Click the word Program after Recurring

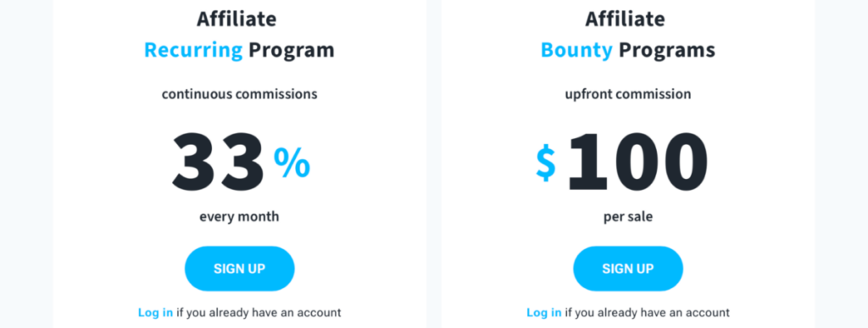coord(292,50)
